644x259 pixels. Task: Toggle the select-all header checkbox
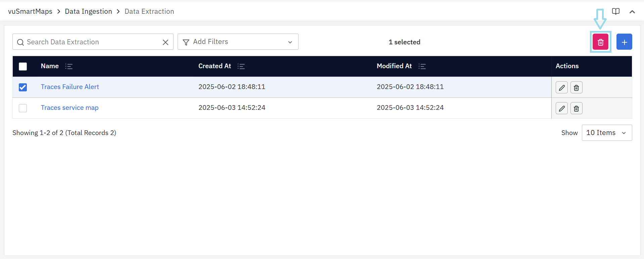tap(23, 67)
